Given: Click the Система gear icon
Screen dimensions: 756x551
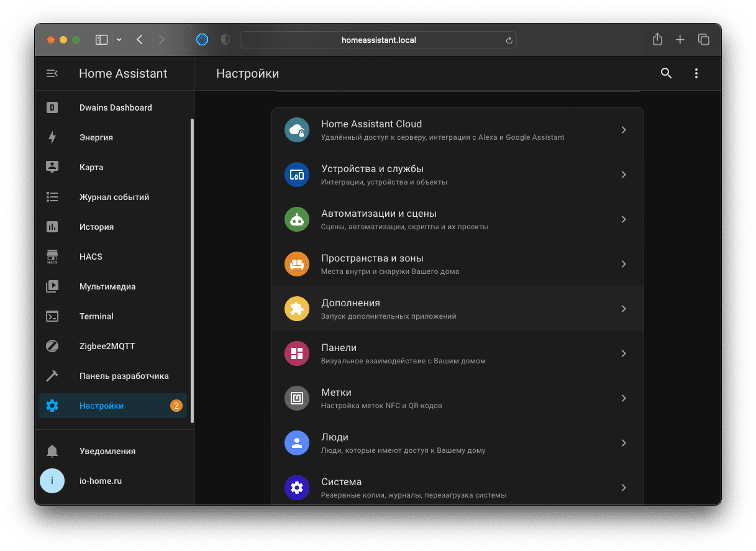Looking at the screenshot, I should tap(297, 488).
